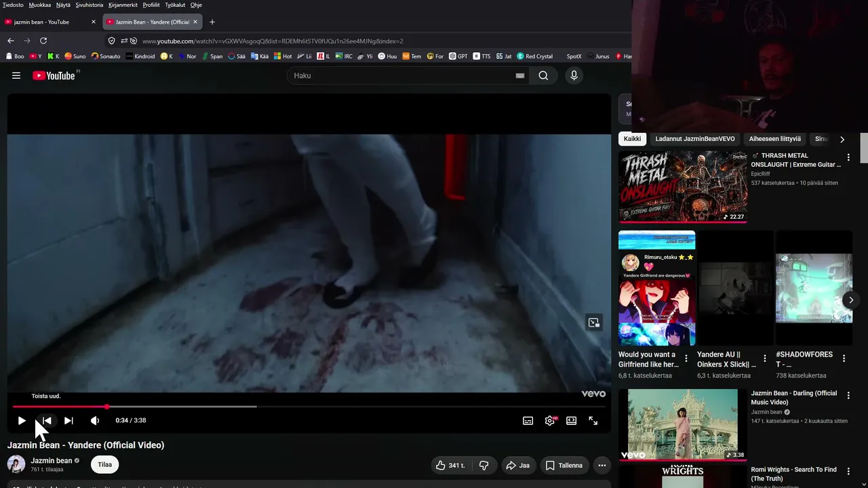Click the search magnifier button
Image resolution: width=868 pixels, height=488 pixels.
pyautogui.click(x=543, y=76)
